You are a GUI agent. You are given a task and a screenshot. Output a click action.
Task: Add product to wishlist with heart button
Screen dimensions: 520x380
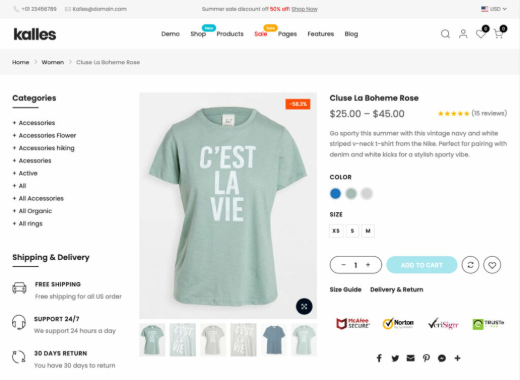(492, 265)
